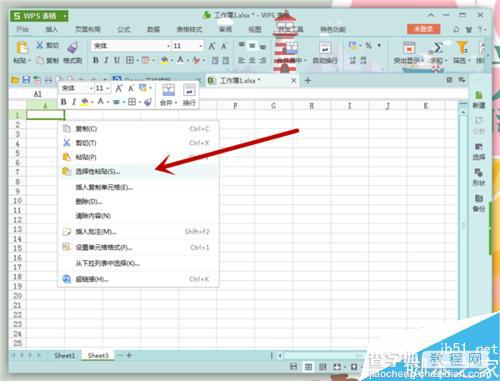Choose 插入批注(M)... in the context menu
The height and width of the screenshot is (381, 500).
click(139, 231)
